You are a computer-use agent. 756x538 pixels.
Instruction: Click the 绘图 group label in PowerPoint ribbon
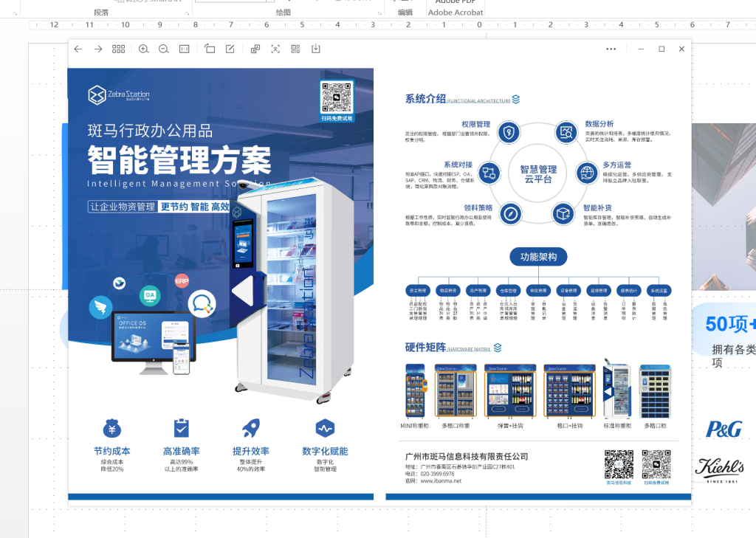point(283,13)
